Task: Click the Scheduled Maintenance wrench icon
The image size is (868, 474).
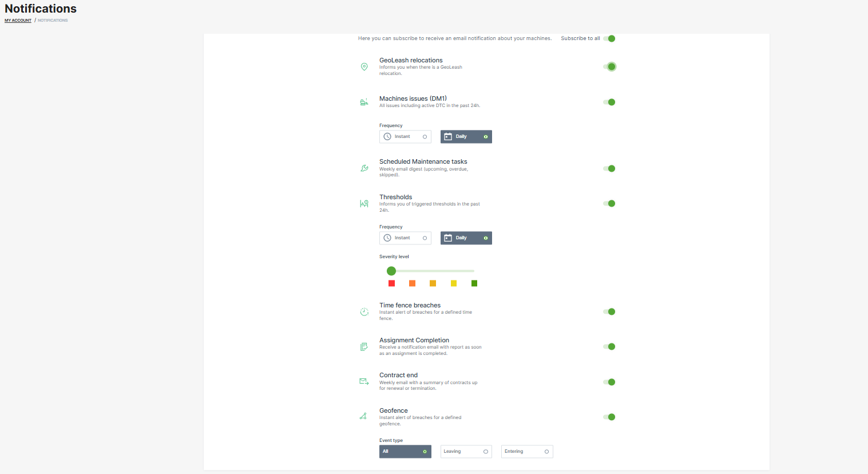Action: coord(364,168)
